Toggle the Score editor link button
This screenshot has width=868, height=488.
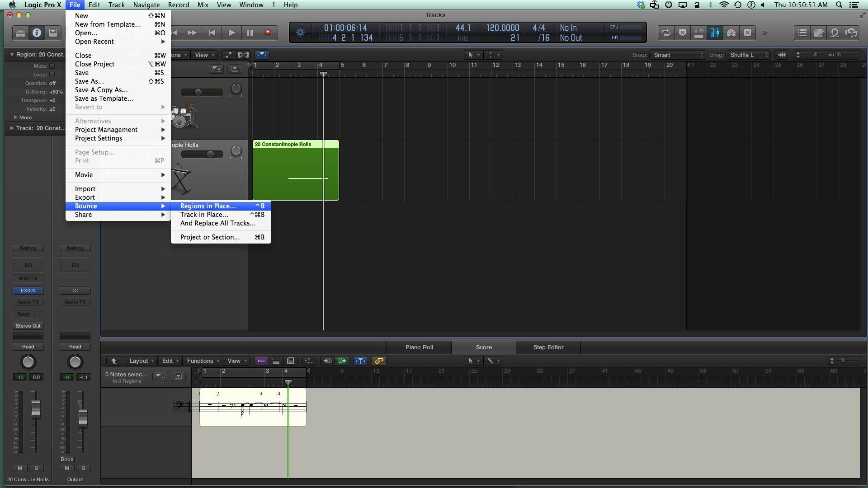(x=379, y=361)
